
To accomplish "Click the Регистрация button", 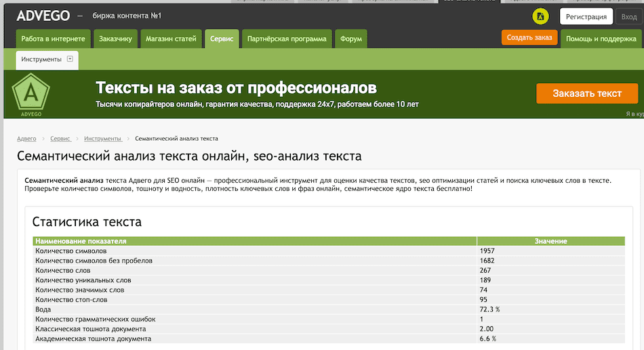I will point(586,17).
